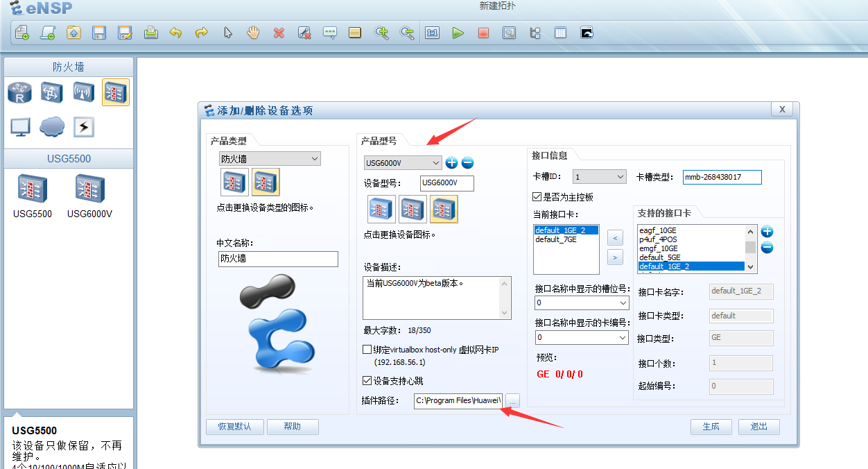The height and width of the screenshot is (469, 868).
Task: Browse plugin path with ... button
Action: click(x=512, y=400)
